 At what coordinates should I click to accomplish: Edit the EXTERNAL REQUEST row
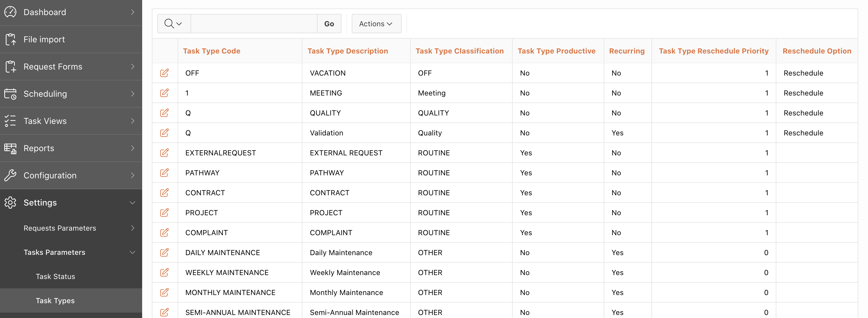pos(165,153)
